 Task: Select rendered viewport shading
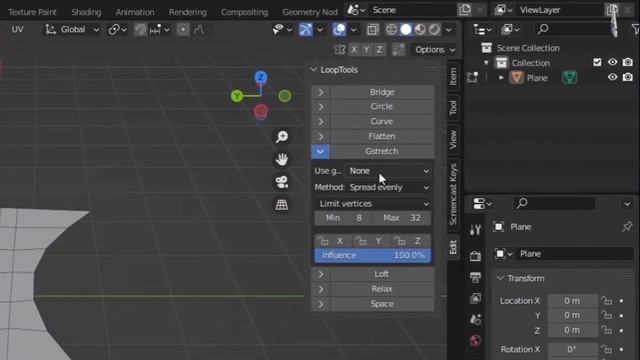[434, 29]
